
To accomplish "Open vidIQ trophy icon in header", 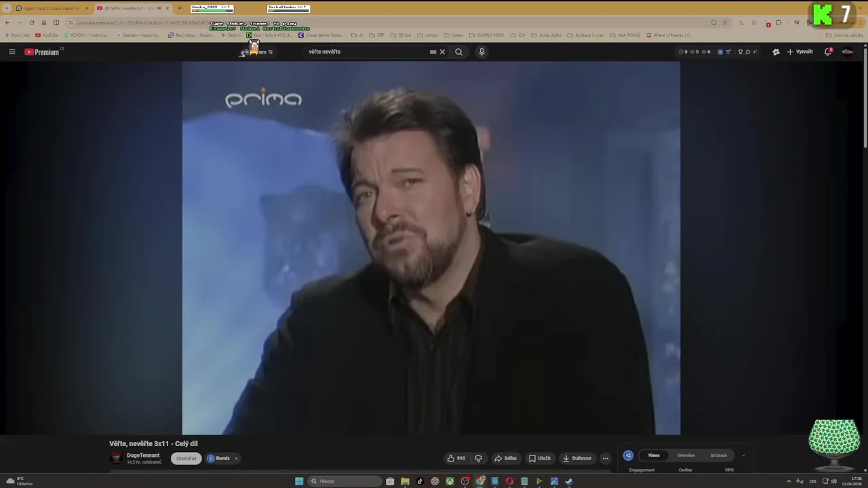I will (740, 52).
